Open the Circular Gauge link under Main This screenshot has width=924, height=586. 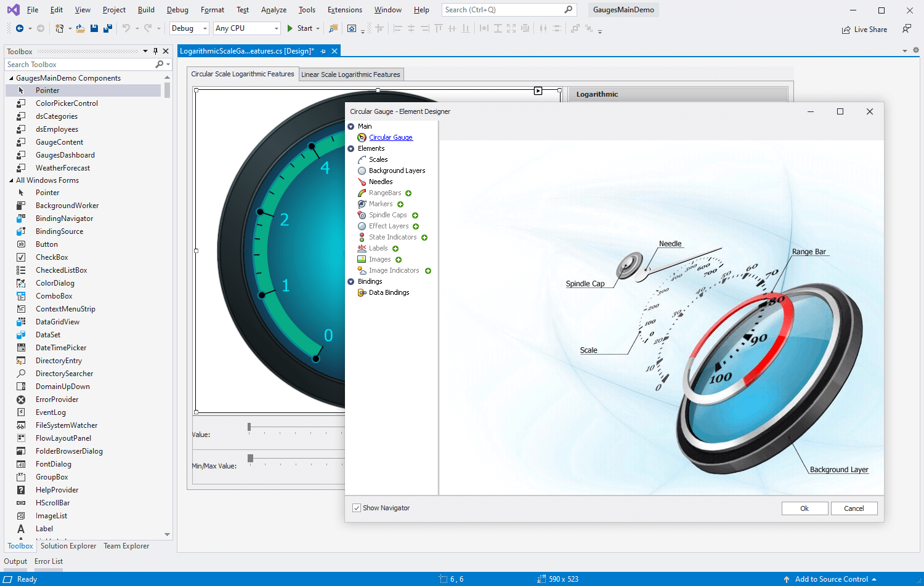pos(391,137)
